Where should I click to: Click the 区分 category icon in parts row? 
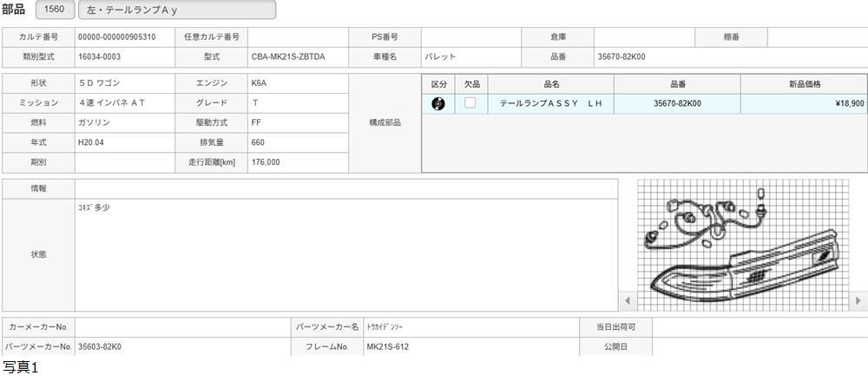pyautogui.click(x=438, y=103)
